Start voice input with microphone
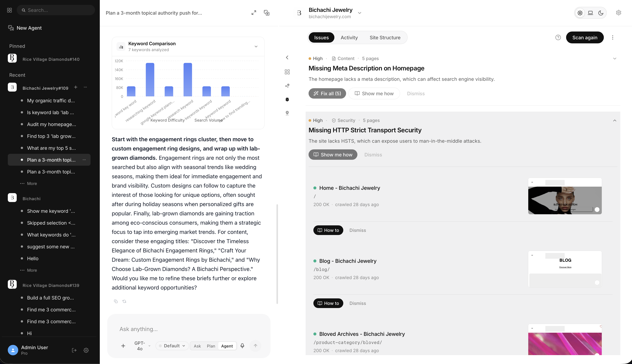The image size is (632, 364). pos(242,346)
